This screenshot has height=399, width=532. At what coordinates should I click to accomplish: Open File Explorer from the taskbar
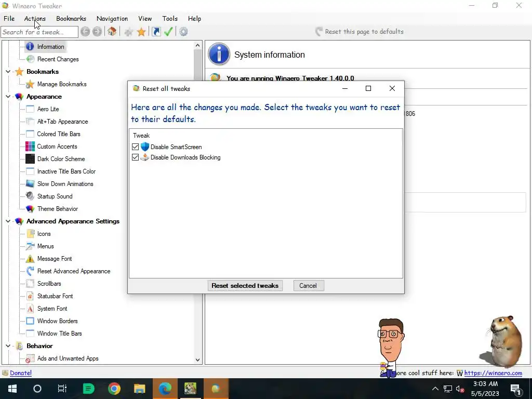139,389
